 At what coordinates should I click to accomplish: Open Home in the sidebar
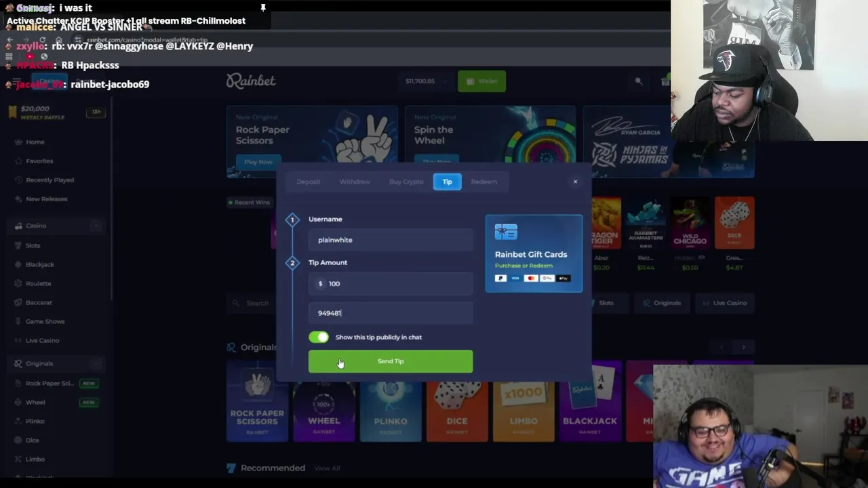[x=35, y=142]
